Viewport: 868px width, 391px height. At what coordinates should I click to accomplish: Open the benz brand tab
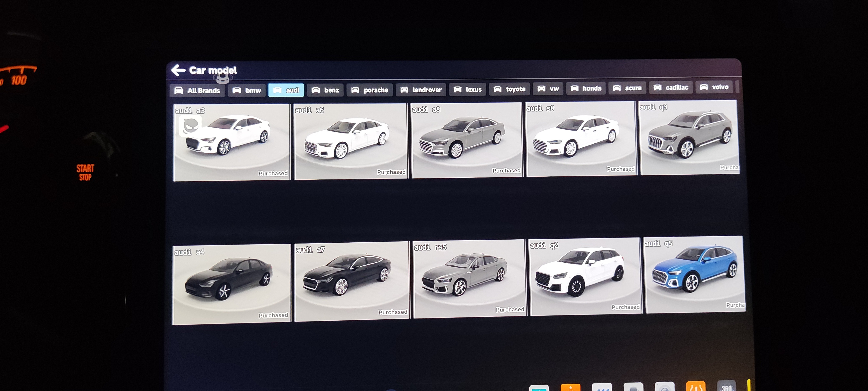point(325,90)
